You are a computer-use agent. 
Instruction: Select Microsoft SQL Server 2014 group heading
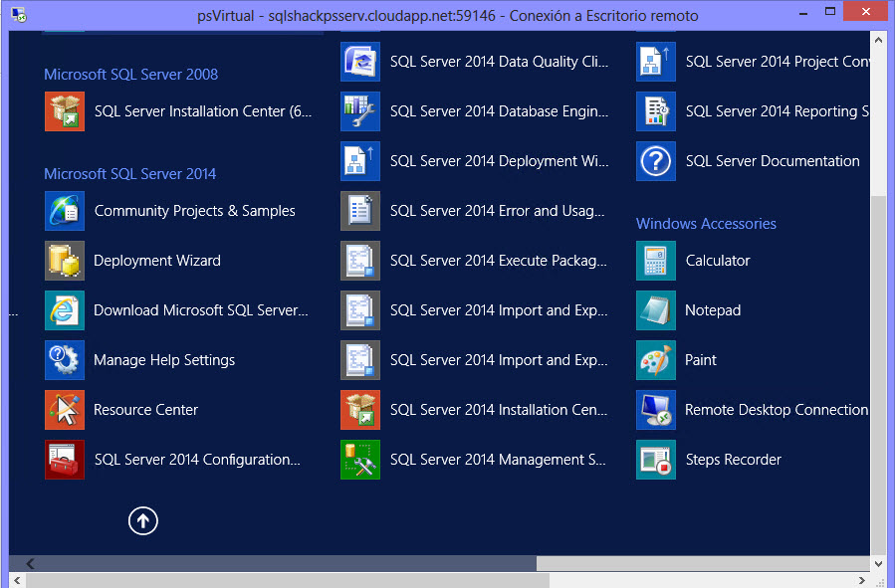click(130, 174)
